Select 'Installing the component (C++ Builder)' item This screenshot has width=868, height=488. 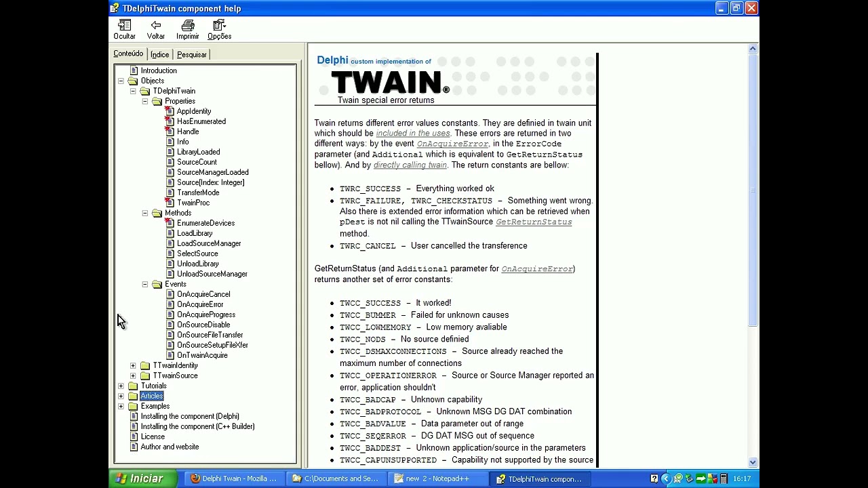coord(197,426)
